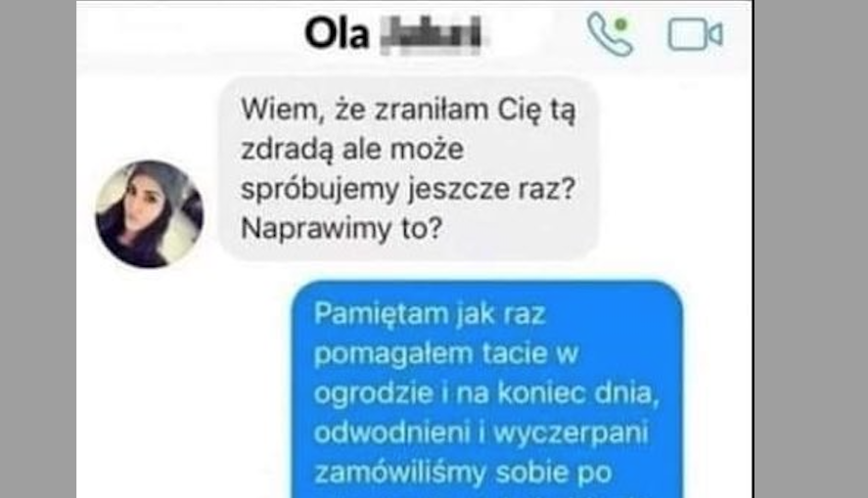Open contact details via the name Ola
The width and height of the screenshot is (868, 498).
[x=337, y=33]
